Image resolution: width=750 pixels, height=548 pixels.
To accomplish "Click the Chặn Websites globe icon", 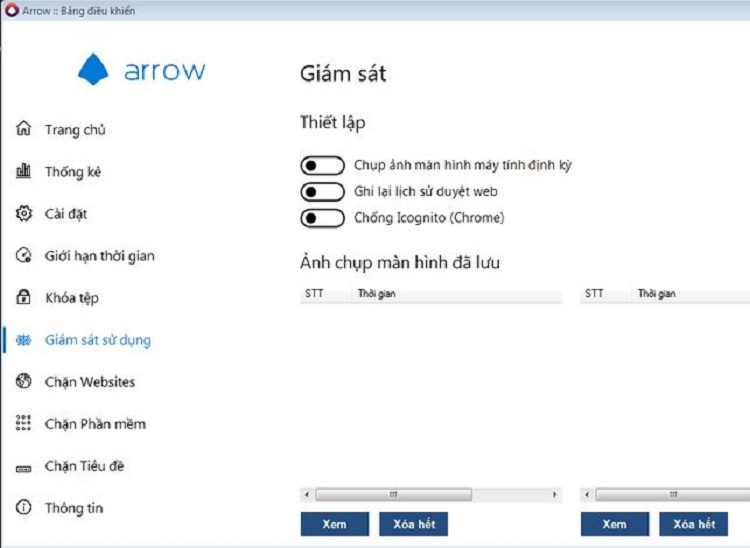I will [23, 381].
